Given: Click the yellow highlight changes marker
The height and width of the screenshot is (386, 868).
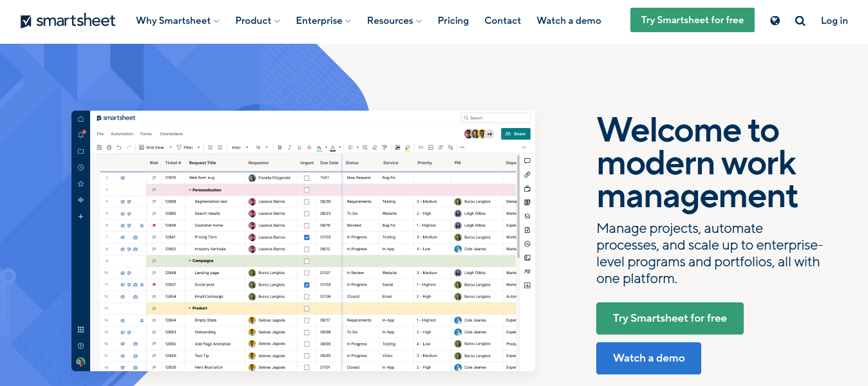Looking at the screenshot, I should coord(408,147).
